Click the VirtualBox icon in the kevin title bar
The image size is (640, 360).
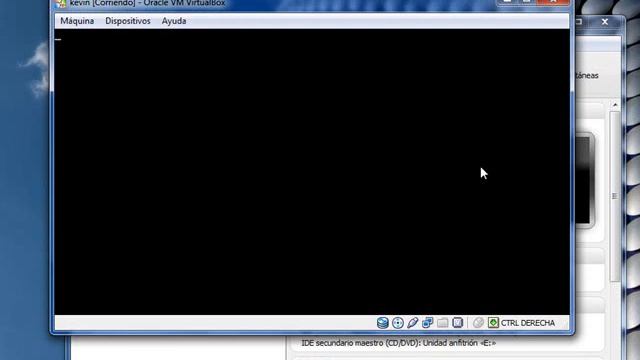61,3
